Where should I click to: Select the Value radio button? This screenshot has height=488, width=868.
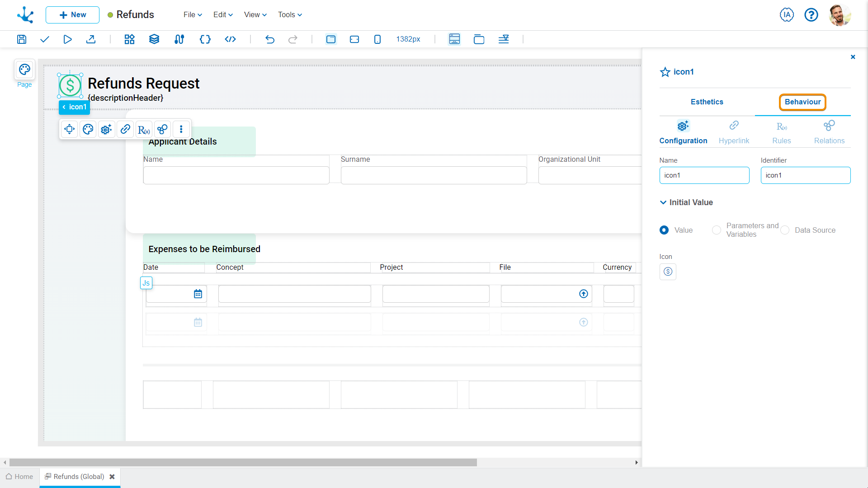664,230
